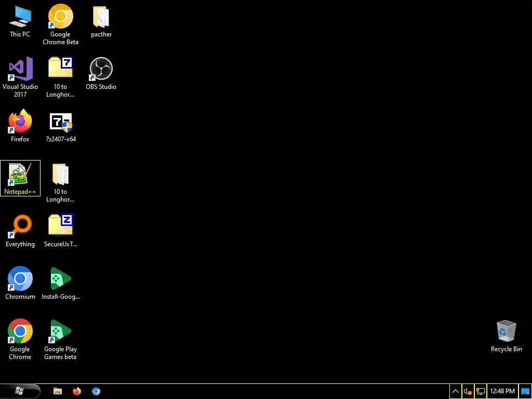Screen dimensions: 532x399
Task: Select the Chromium desktop shortcut
Action: pos(20,283)
